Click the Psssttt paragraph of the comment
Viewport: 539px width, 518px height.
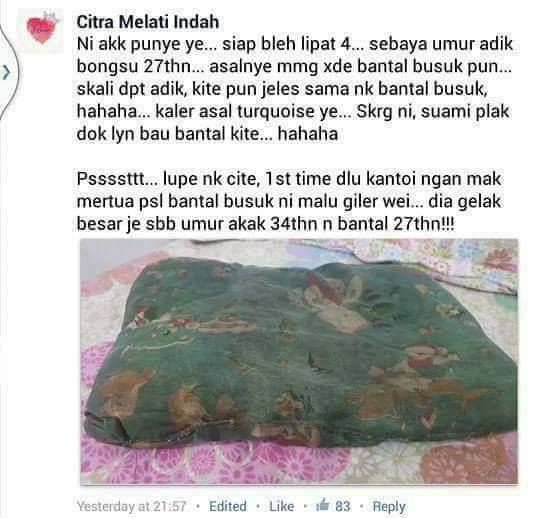tap(289, 201)
